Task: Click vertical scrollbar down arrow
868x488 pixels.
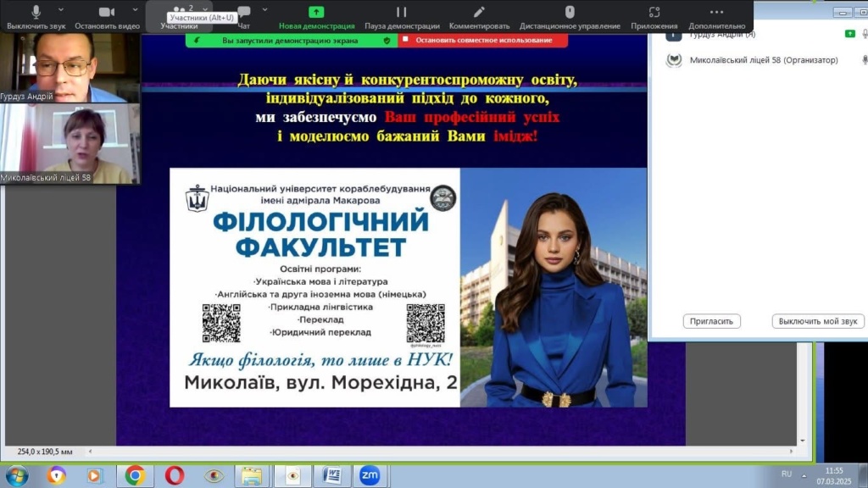Action: pos(803,441)
